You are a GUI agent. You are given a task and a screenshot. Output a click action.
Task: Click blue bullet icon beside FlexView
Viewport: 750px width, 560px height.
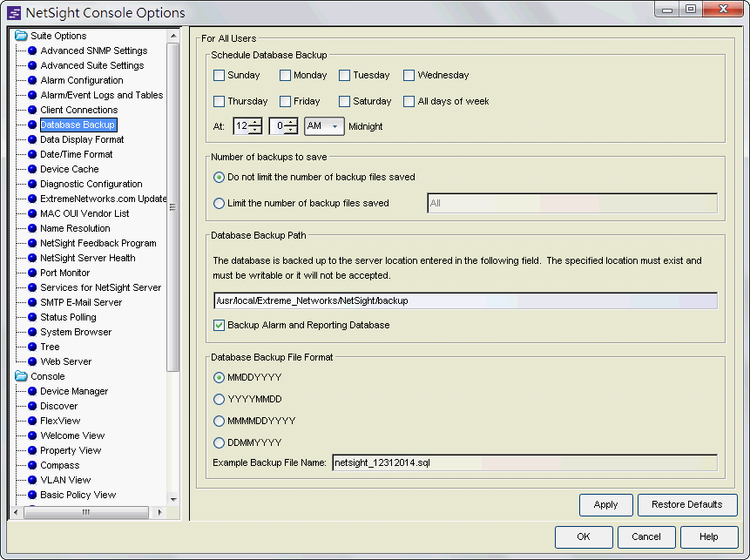click(x=32, y=421)
